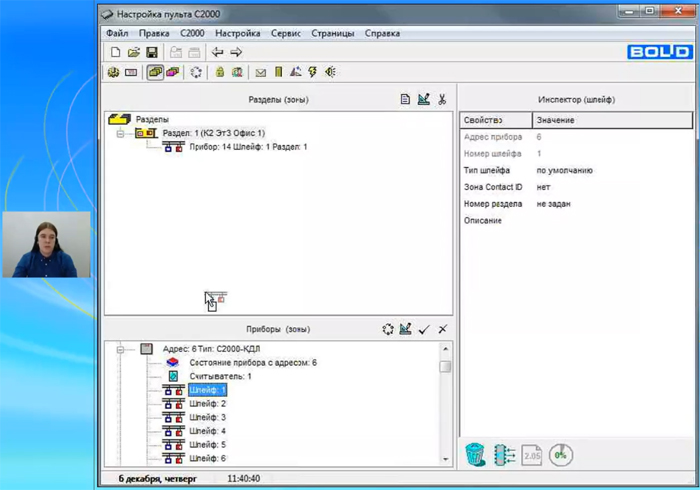Image resolution: width=700 pixels, height=490 pixels.
Task: Click the devices list scrollbar down arrow
Action: pyautogui.click(x=445, y=458)
